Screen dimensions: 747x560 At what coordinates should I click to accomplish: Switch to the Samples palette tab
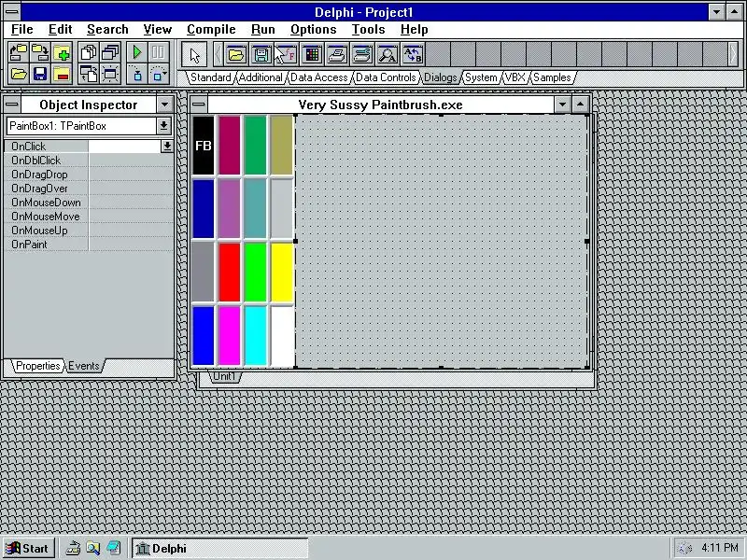click(552, 77)
